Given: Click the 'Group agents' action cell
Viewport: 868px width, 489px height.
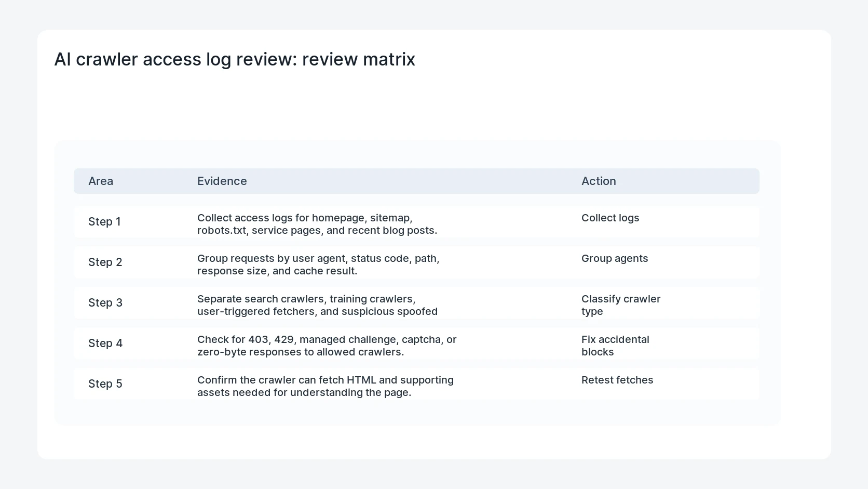Looking at the screenshot, I should coord(615,258).
